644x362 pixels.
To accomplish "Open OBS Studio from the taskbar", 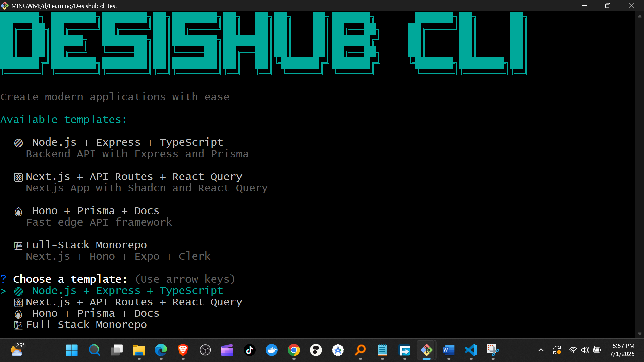I will 205,350.
